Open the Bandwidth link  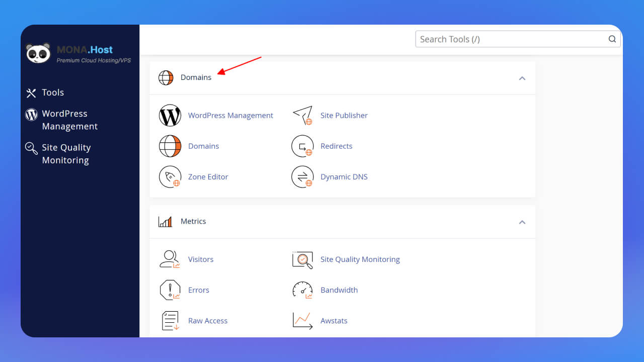[x=339, y=290]
